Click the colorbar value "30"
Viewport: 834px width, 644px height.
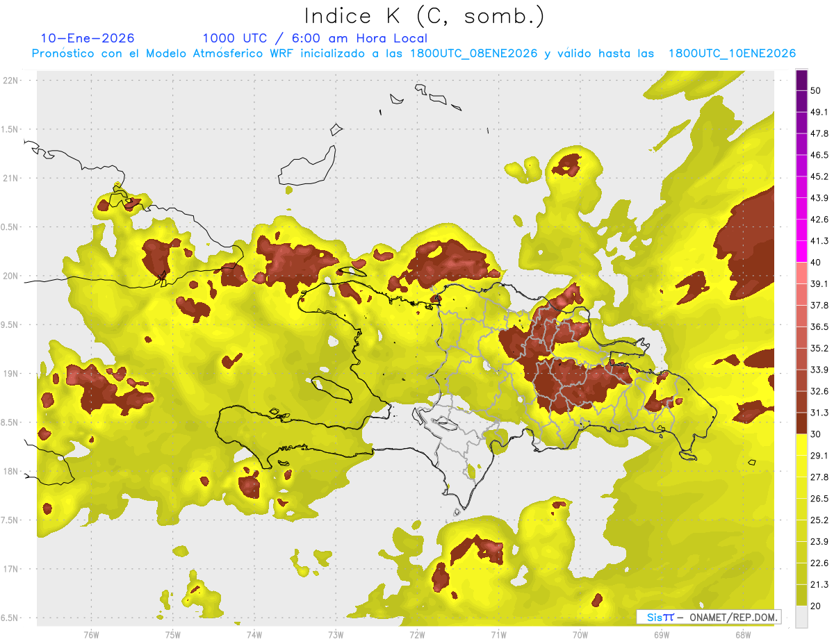[x=816, y=434]
